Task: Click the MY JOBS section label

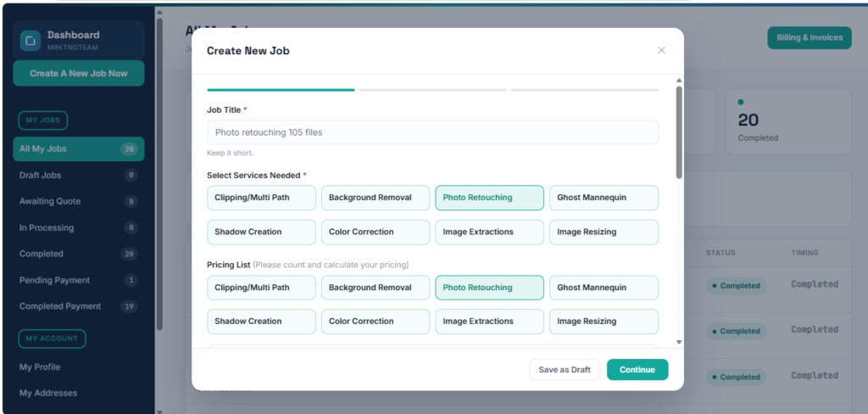Action: coord(43,120)
